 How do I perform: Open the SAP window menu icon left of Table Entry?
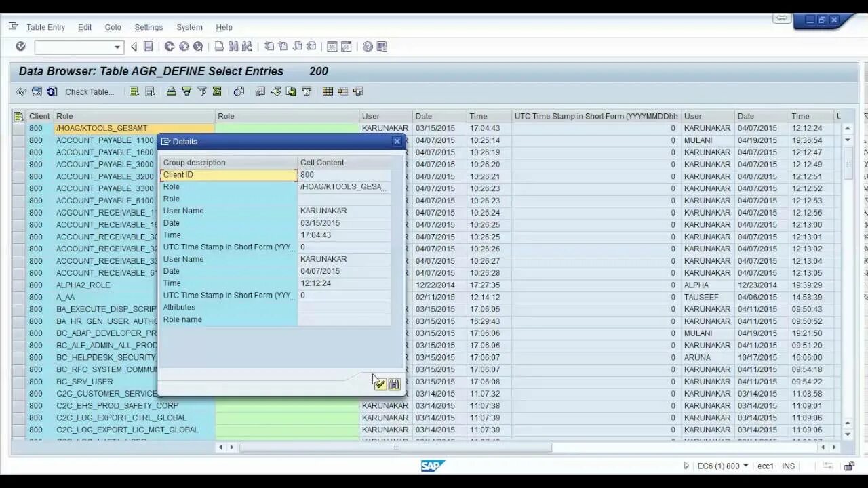click(x=13, y=26)
